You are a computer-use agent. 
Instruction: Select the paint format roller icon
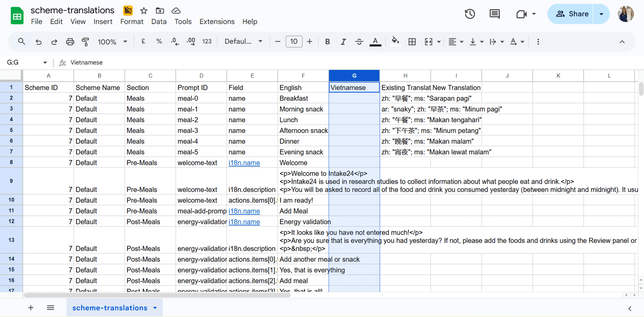click(x=86, y=42)
